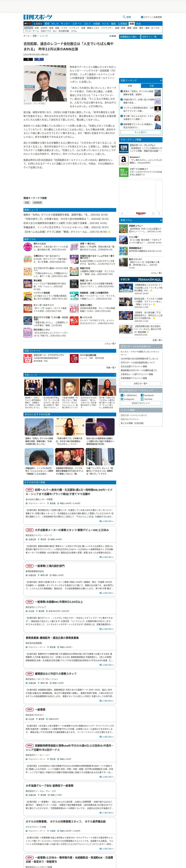Image resolution: width=186 pixels, height=868 pixels.
Task: Open recommended article 有働由美子 thumbnail
Action: (39, 457)
